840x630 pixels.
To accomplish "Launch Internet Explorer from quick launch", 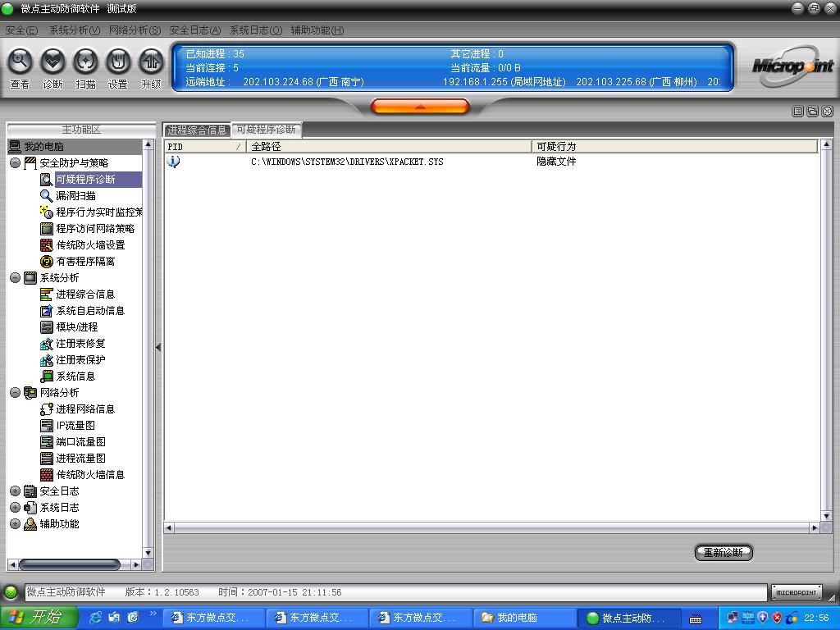I will click(x=95, y=618).
